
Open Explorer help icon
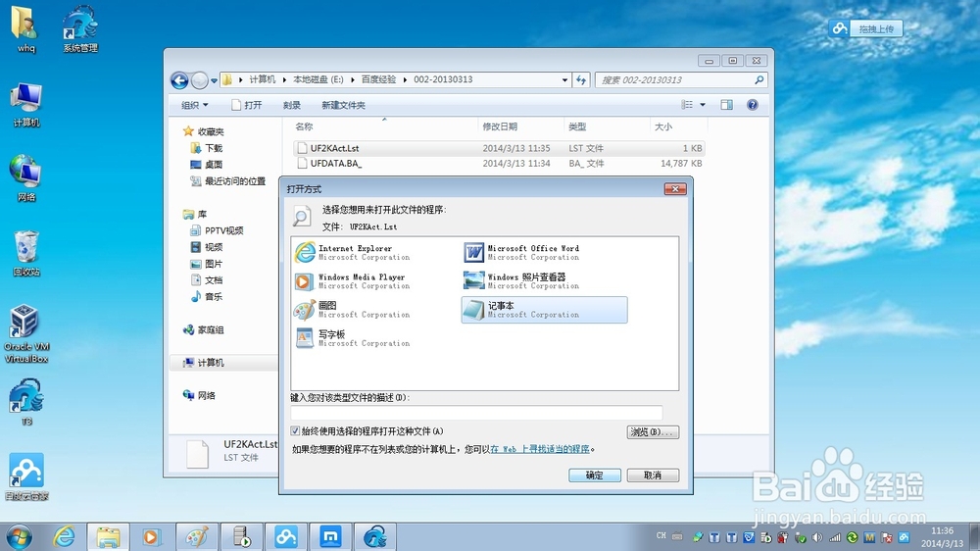click(753, 105)
